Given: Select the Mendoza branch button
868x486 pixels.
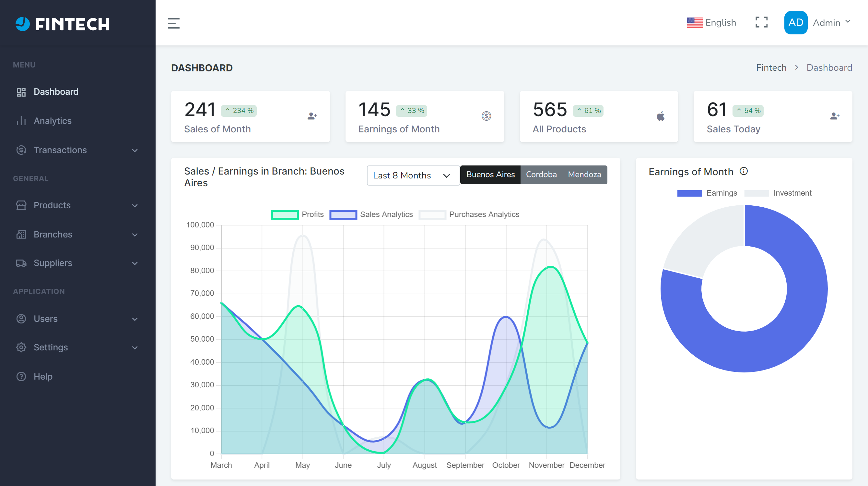Looking at the screenshot, I should (x=584, y=175).
